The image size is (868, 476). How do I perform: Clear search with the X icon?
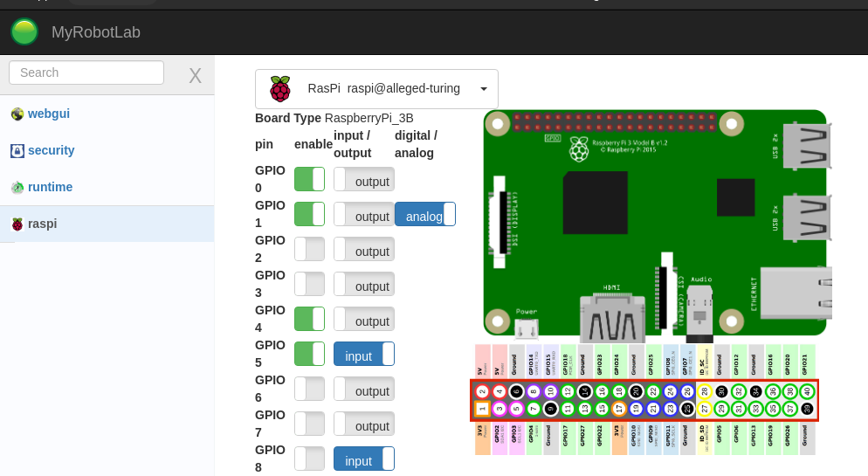click(195, 76)
